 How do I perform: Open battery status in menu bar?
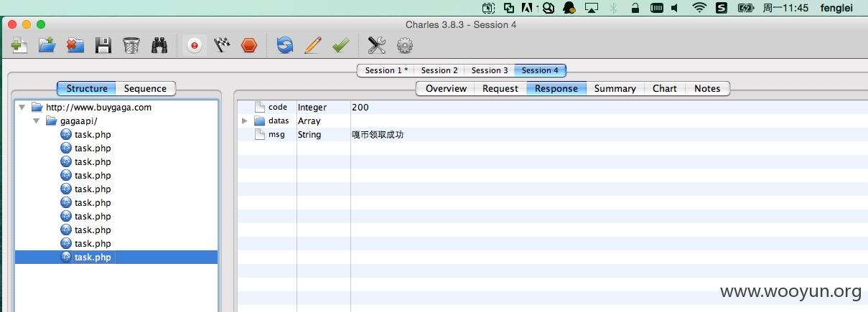point(745,8)
